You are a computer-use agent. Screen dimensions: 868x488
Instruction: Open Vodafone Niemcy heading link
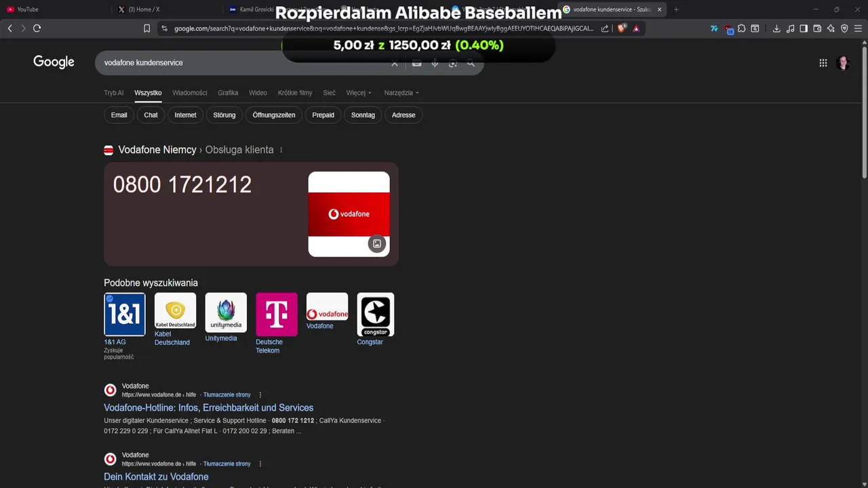point(157,150)
